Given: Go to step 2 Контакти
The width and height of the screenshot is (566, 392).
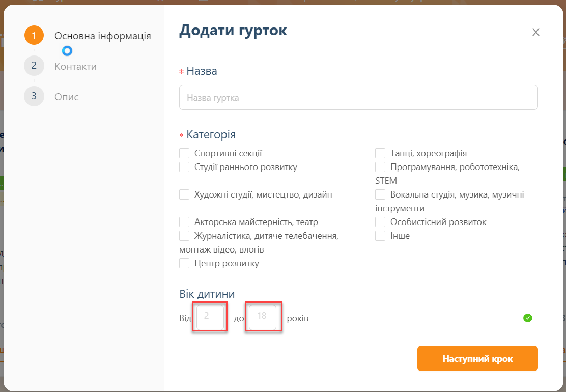Looking at the screenshot, I should [x=60, y=66].
